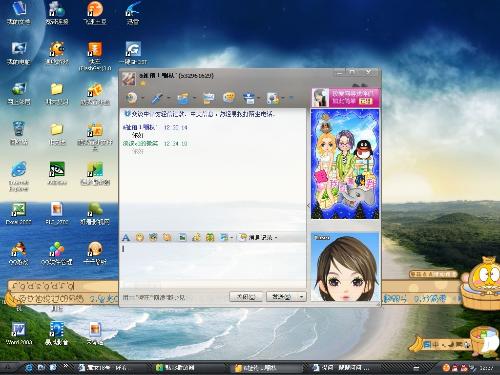
Task: Launch Internet Explorer from the quick launch bar
Action: (29, 368)
